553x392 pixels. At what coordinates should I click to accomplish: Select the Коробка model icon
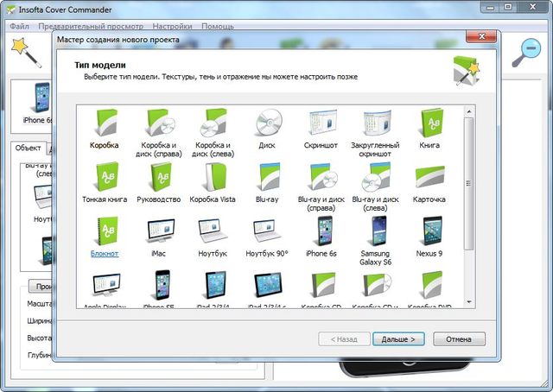[x=105, y=123]
